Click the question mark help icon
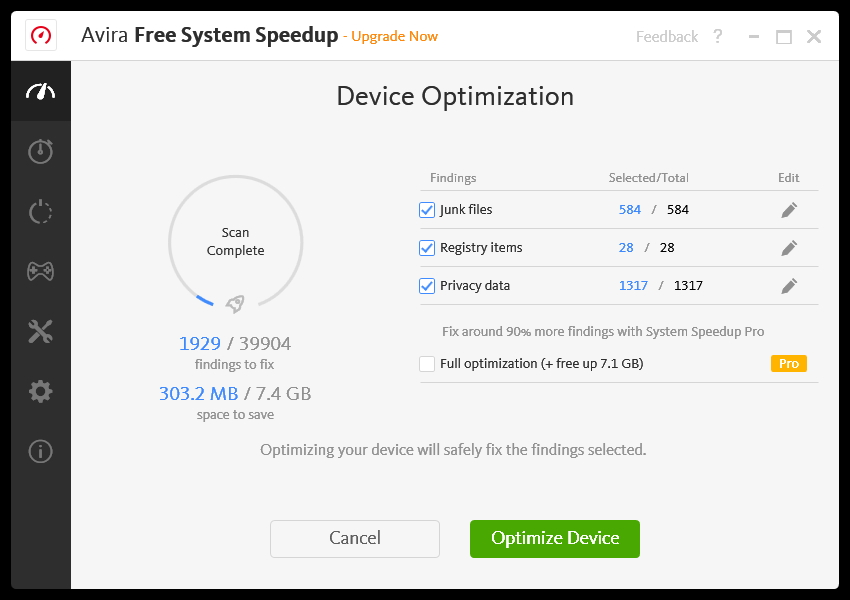850x600 pixels. (x=718, y=37)
